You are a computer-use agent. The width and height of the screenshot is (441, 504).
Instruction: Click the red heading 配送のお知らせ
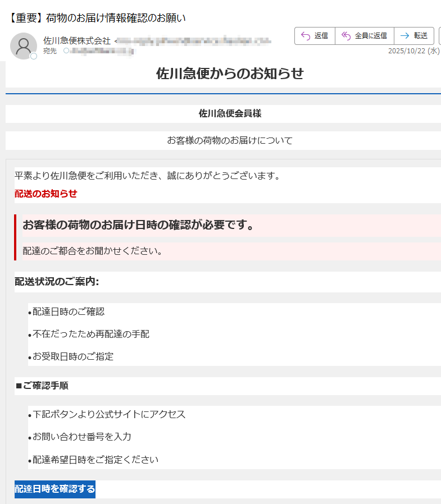click(x=46, y=194)
